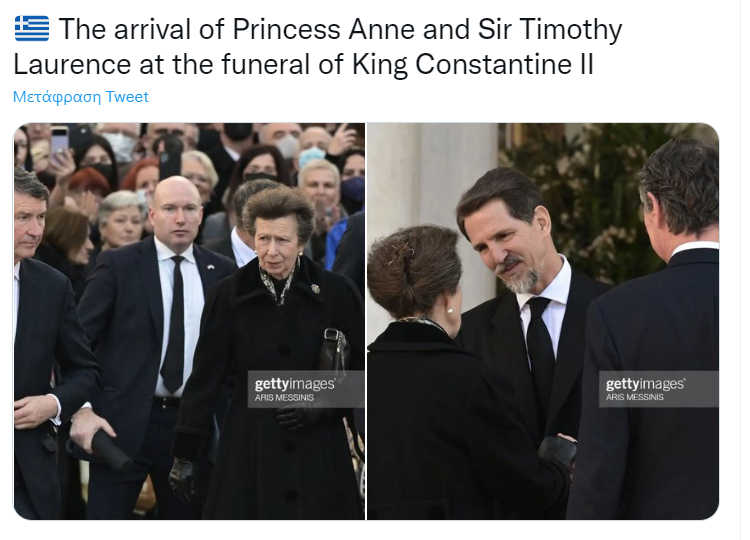The width and height of the screenshot is (750, 540).
Task: Click "King Constantine II" in tweet text
Action: (474, 64)
